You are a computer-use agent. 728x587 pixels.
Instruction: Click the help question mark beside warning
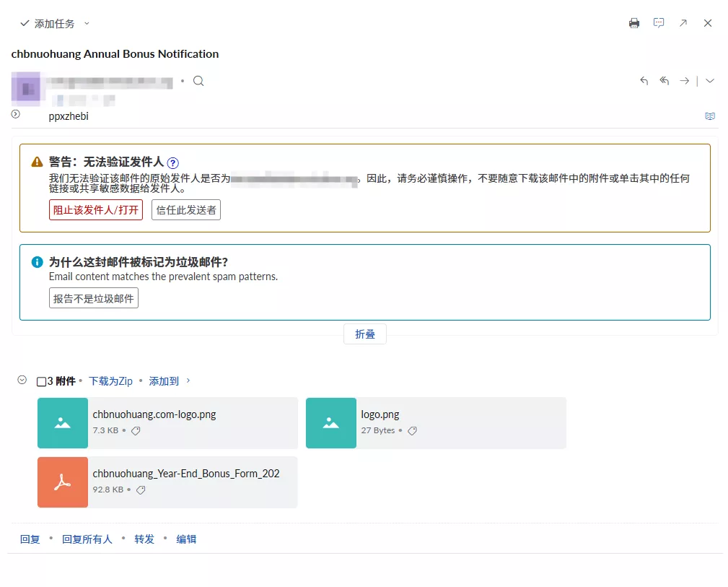click(173, 163)
